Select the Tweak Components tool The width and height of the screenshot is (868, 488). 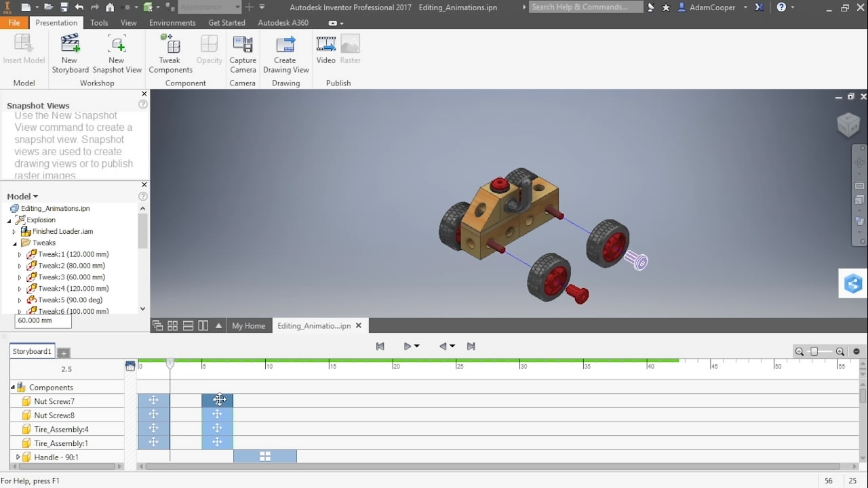(x=170, y=45)
